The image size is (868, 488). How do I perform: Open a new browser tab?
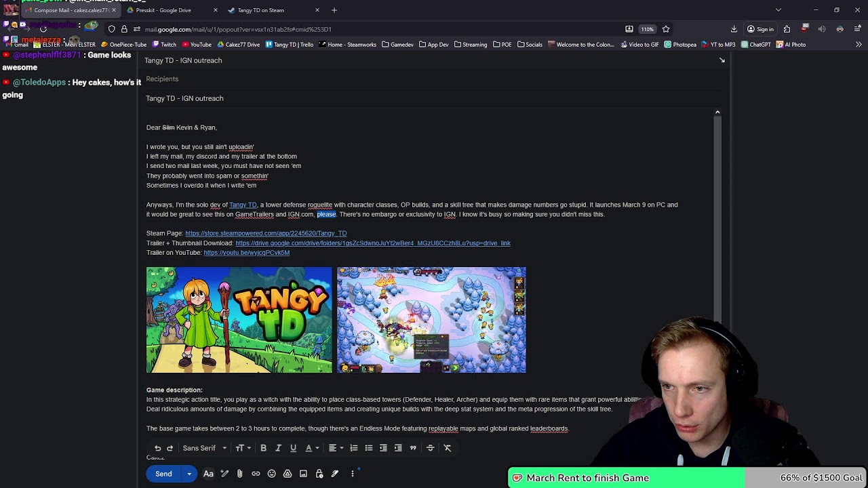(x=334, y=10)
